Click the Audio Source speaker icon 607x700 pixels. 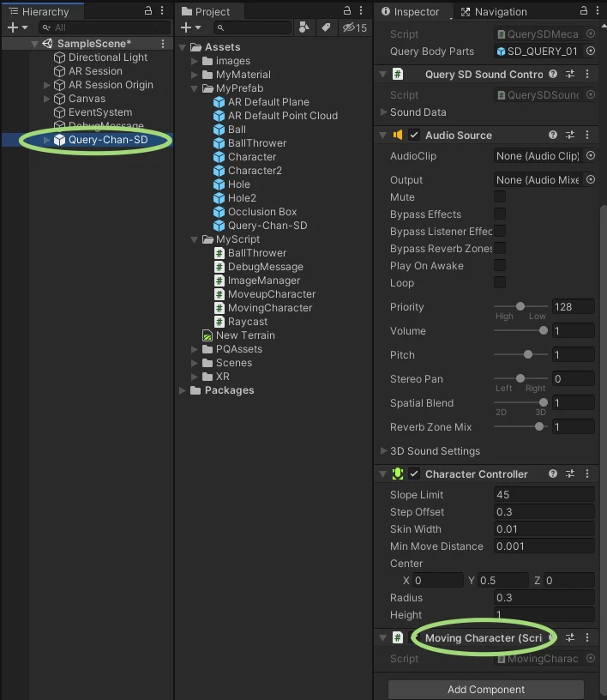tap(397, 135)
